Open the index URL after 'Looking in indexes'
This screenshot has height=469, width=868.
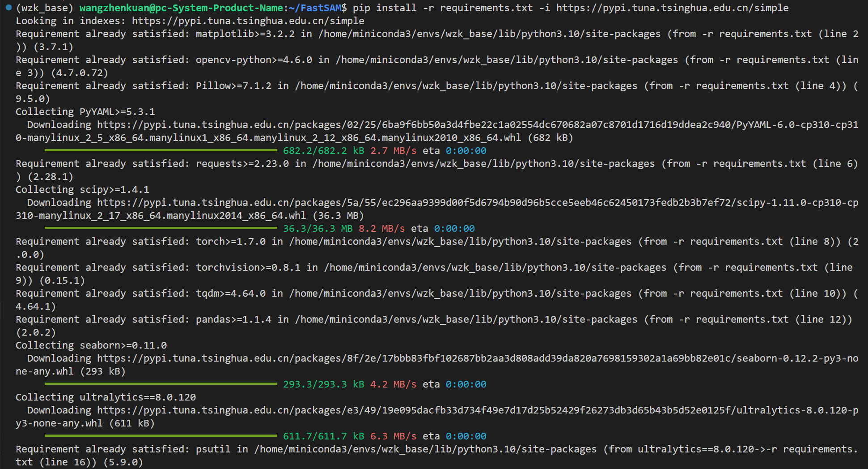tap(248, 21)
